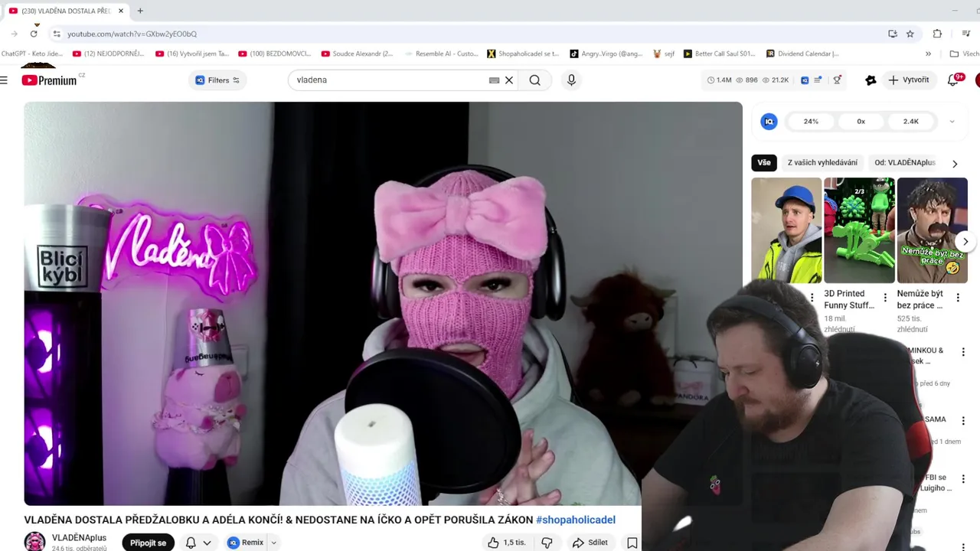This screenshot has width=980, height=551.
Task: Open the YouTube hamburger guide menu
Action: (x=5, y=80)
